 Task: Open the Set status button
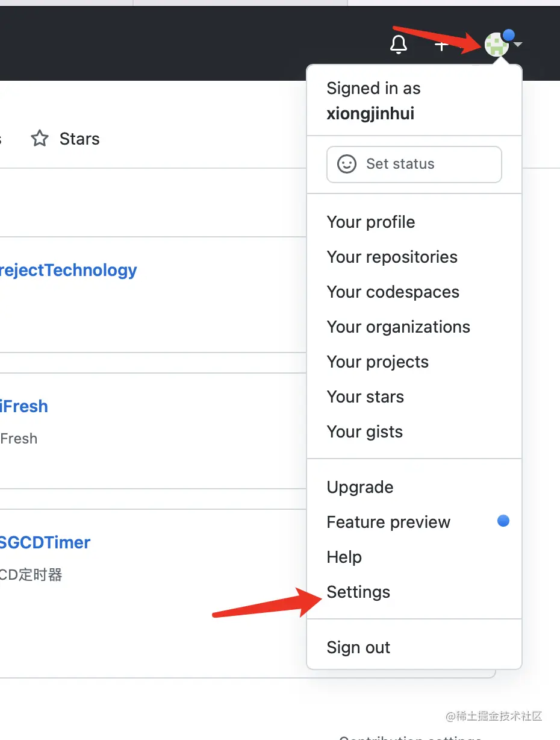[x=414, y=164]
